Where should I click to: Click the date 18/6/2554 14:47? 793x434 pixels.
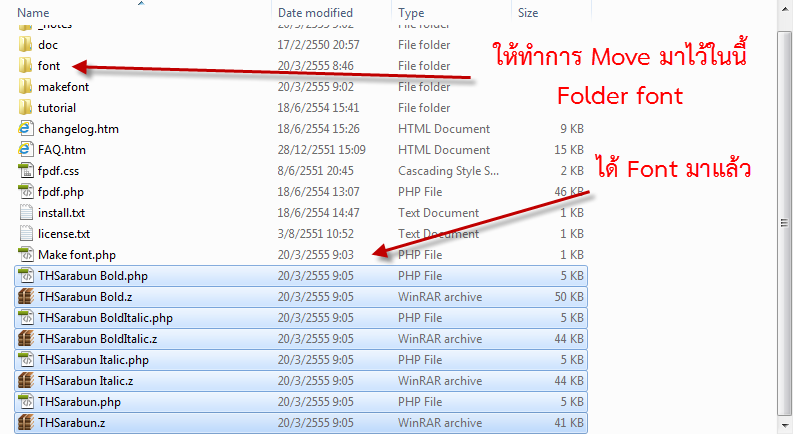(x=318, y=213)
